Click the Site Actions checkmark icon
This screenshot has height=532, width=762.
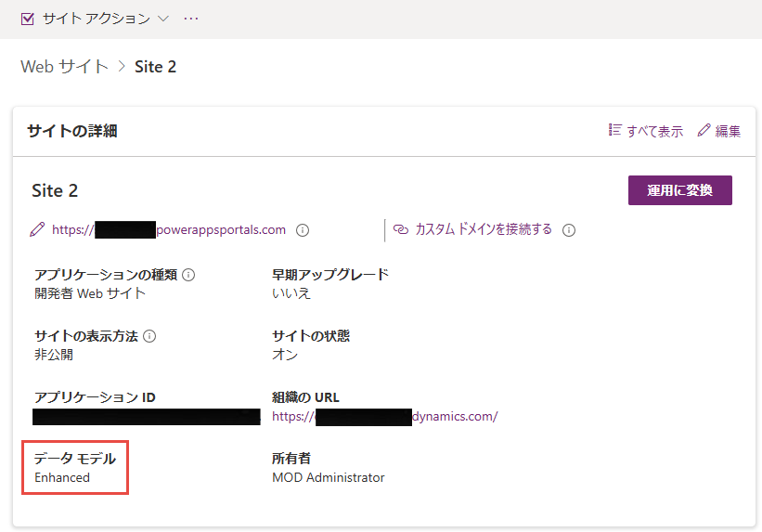28,19
